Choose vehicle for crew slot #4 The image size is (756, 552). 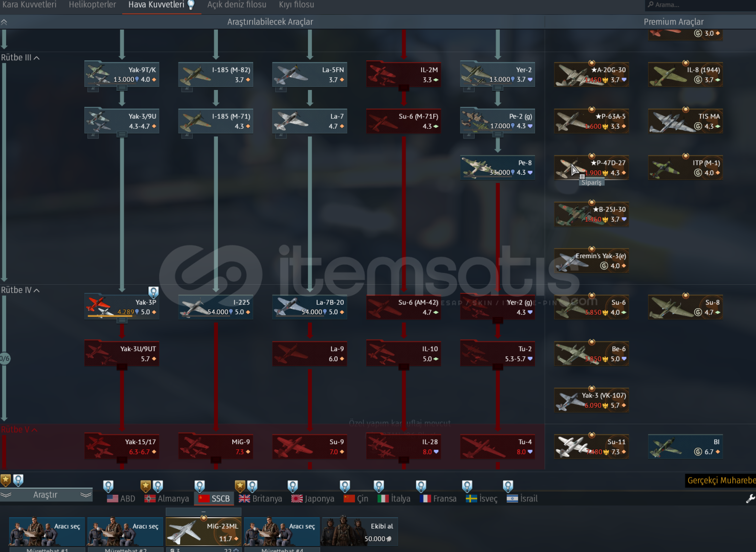(x=282, y=532)
